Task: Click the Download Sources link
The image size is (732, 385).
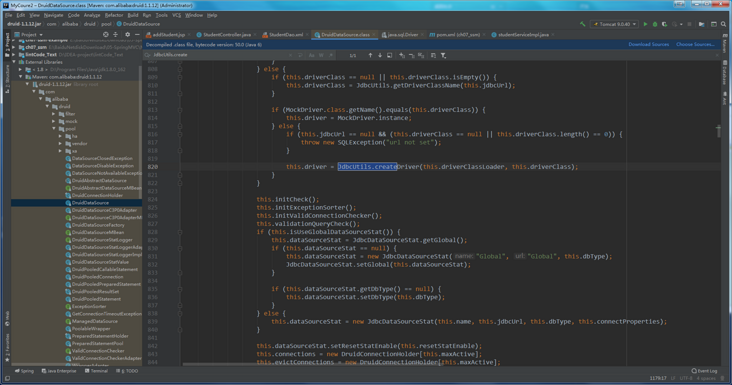Action: [648, 44]
